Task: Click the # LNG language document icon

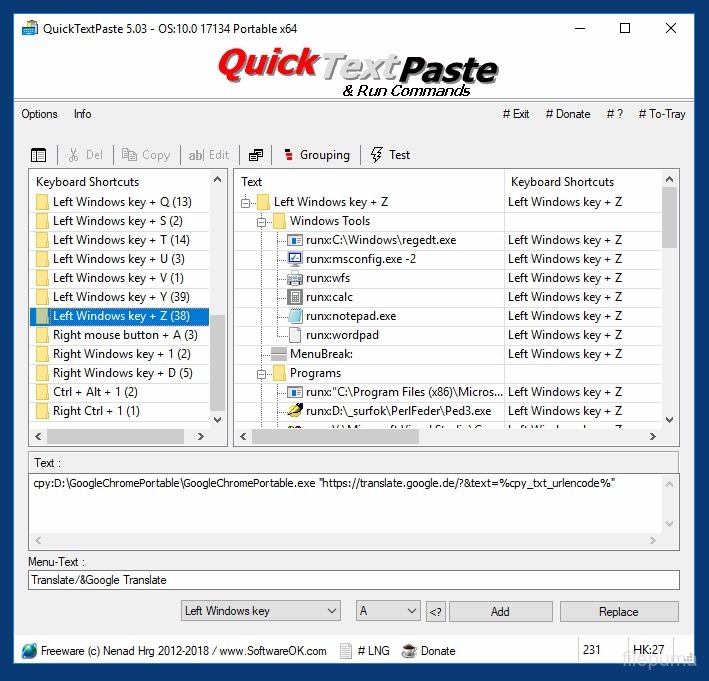Action: tap(346, 650)
